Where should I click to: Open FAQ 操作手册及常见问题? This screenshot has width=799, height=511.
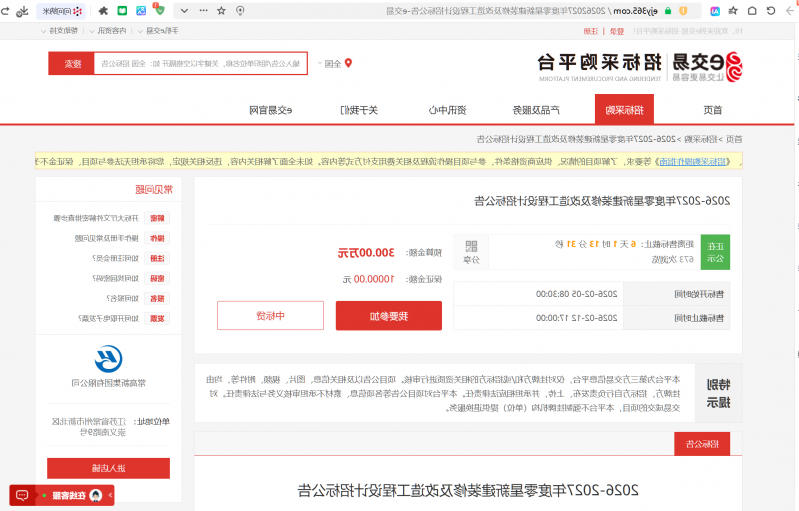click(x=106, y=238)
